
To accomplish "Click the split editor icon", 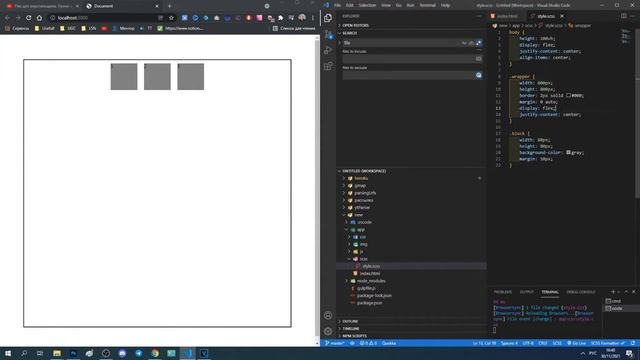I will [624, 16].
